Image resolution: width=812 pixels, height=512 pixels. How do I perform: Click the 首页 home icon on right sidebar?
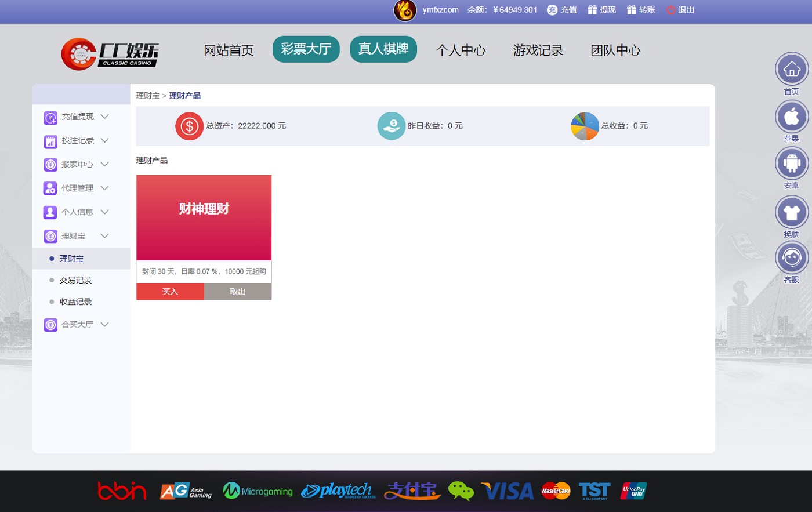coord(791,69)
